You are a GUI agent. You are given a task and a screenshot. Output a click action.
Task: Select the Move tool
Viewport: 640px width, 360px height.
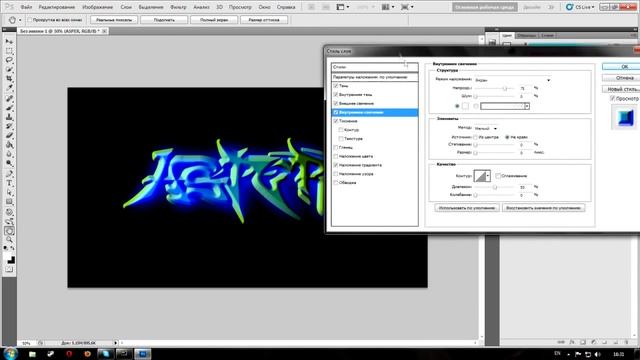pyautogui.click(x=9, y=41)
